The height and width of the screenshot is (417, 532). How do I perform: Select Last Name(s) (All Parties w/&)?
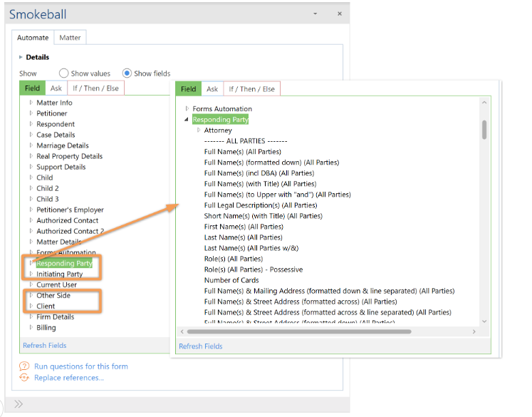click(251, 248)
